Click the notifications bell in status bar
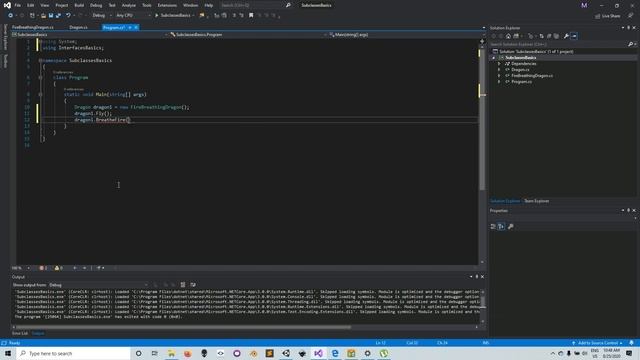Screen dimensions: 640x360 tap(631, 343)
